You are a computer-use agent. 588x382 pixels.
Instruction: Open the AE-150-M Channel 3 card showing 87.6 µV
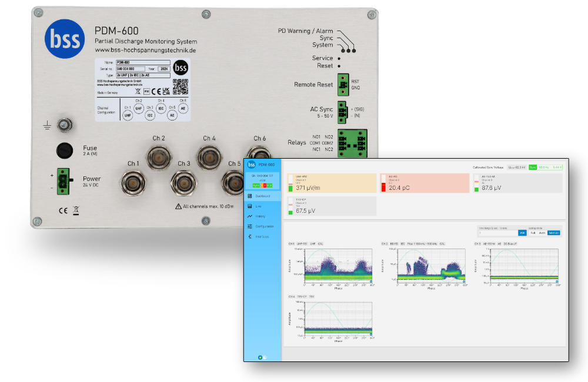pos(517,183)
